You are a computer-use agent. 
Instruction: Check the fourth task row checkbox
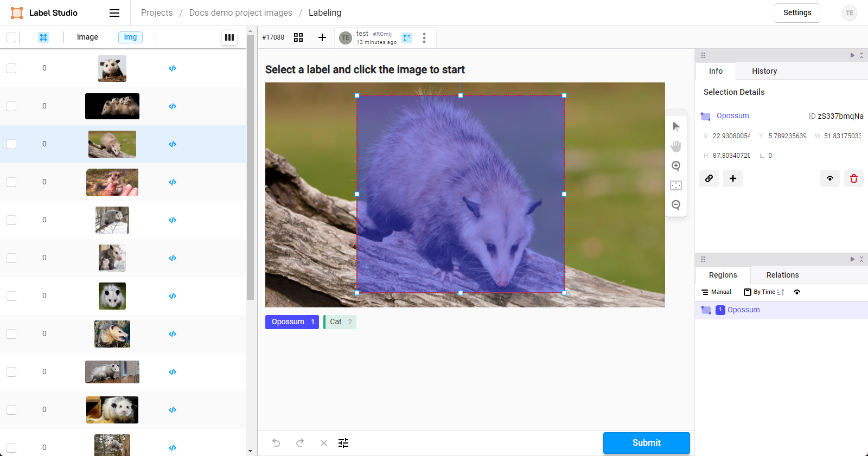tap(11, 182)
